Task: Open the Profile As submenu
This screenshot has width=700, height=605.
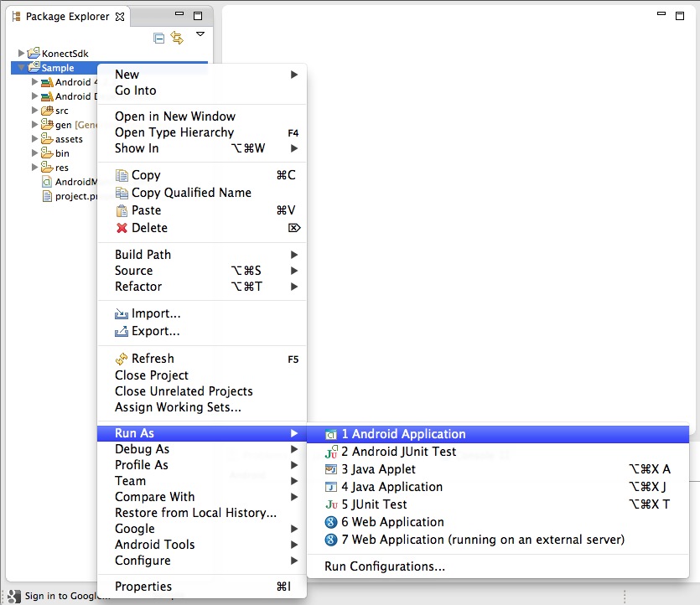Action: (202, 465)
